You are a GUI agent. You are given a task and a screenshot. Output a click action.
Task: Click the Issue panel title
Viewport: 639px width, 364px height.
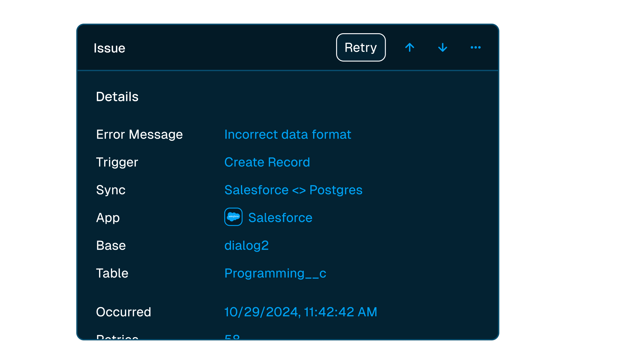[x=109, y=48]
